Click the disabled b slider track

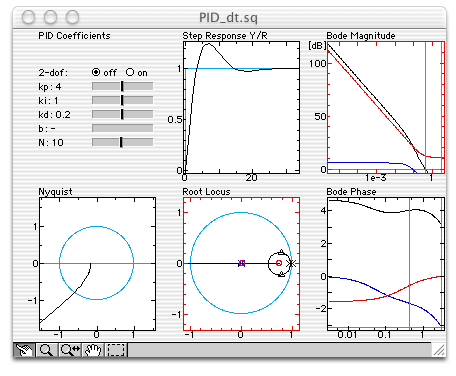coord(123,128)
